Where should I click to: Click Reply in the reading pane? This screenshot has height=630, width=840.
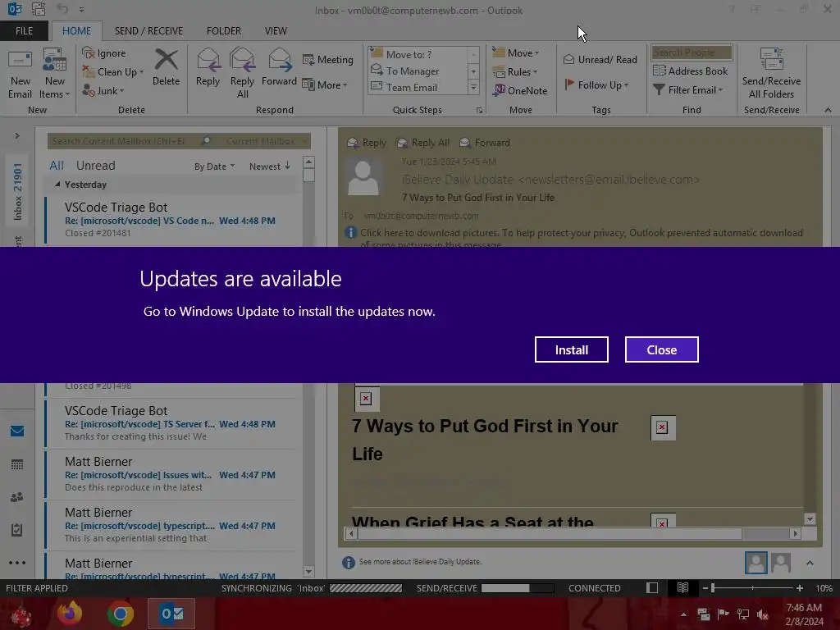[367, 143]
